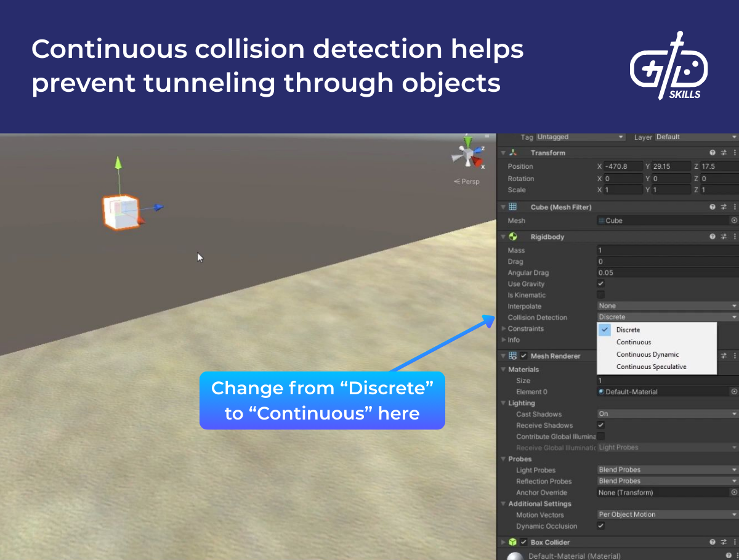Expand the Constraints foldout
Screen dimensions: 739x560
tap(503, 328)
